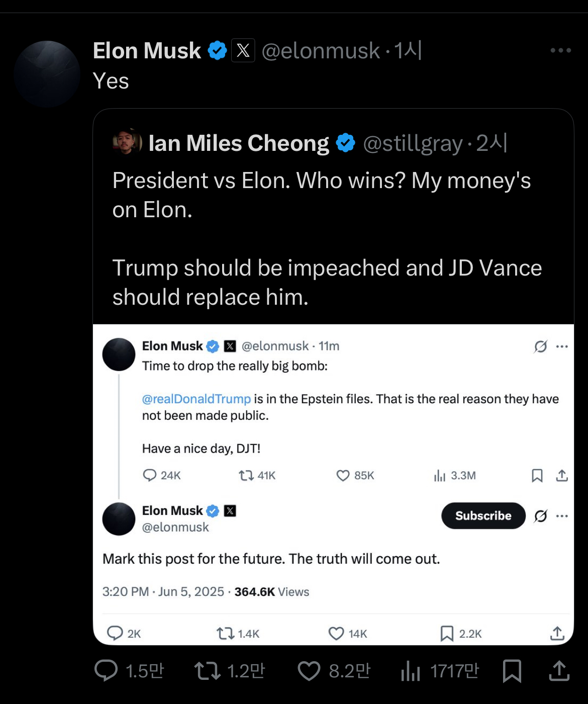
Task: Open @elonmusk handle link
Action: pyautogui.click(x=321, y=51)
